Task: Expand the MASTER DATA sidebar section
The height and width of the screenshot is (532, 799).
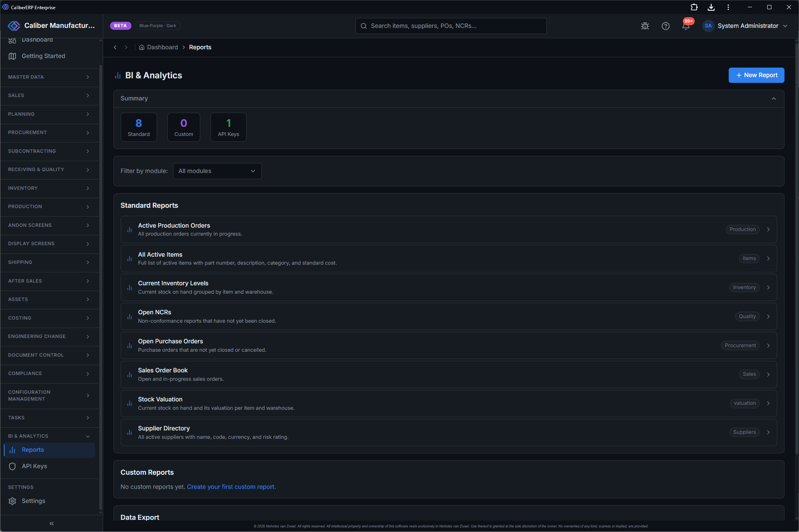Action: 50,77
